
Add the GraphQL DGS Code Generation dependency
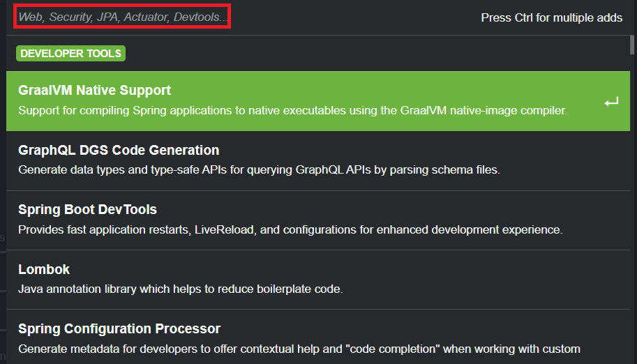(x=119, y=151)
